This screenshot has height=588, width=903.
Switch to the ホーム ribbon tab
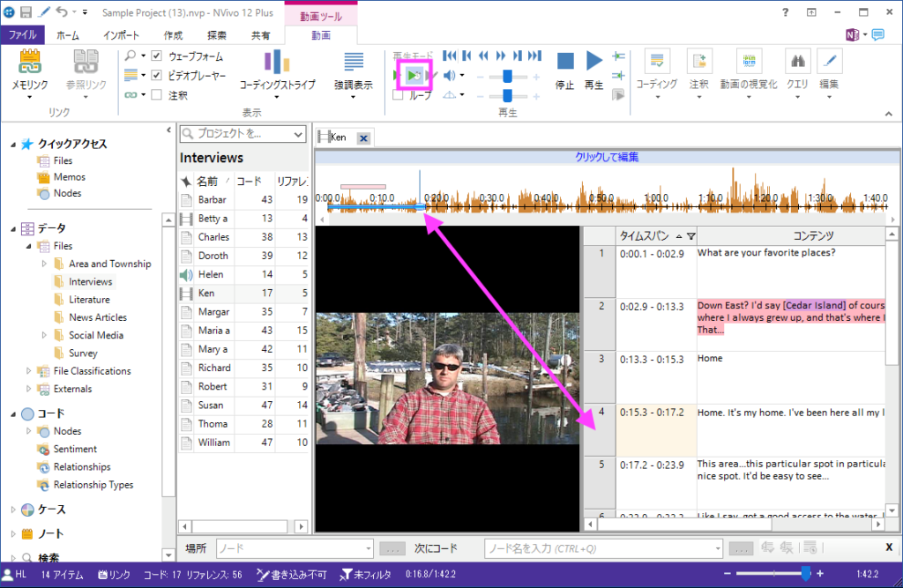pyautogui.click(x=67, y=35)
